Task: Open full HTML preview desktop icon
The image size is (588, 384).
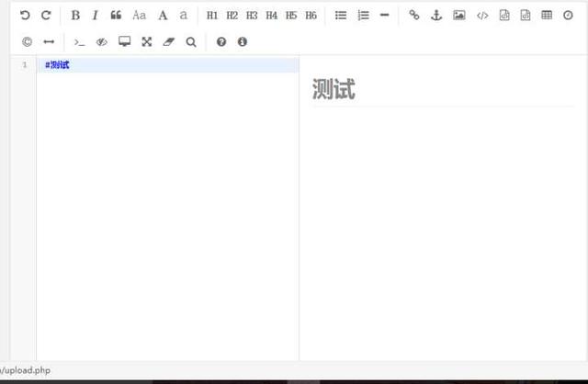Action: 125,41
